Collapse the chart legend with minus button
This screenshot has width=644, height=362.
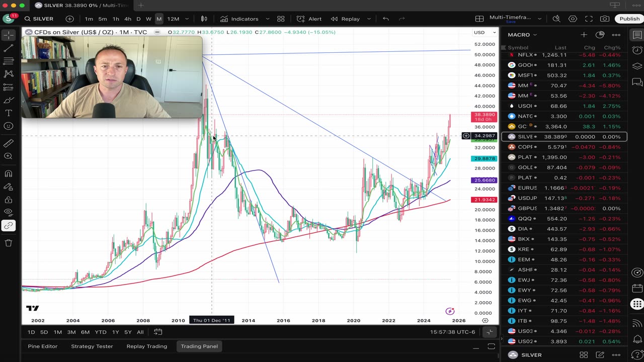pyautogui.click(x=157, y=32)
